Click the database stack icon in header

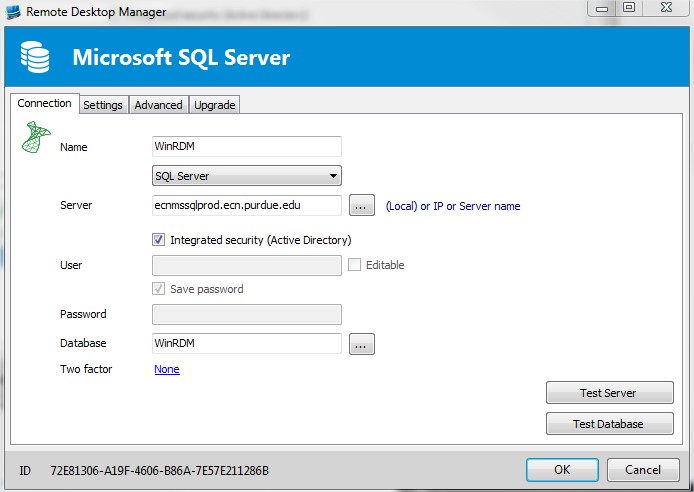pyautogui.click(x=37, y=57)
